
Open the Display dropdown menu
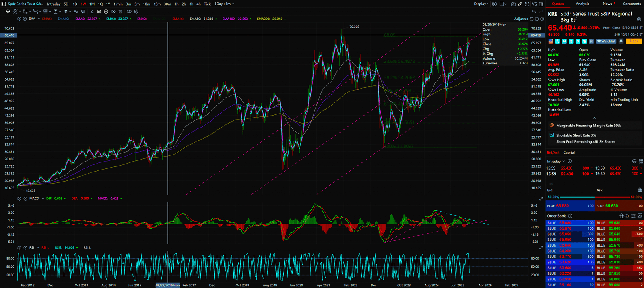(x=481, y=4)
